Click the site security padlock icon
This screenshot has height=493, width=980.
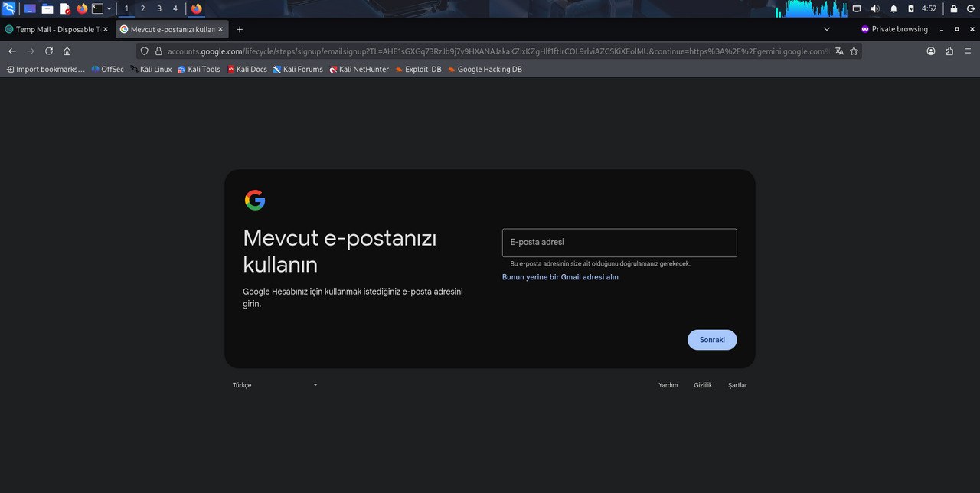click(x=158, y=51)
